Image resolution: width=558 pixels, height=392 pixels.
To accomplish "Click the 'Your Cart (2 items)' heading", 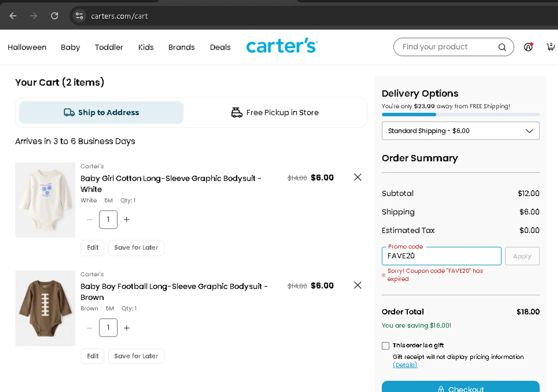I will tap(60, 82).
